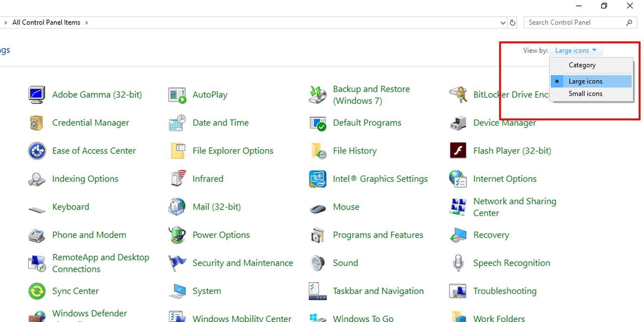Click the File Explorer Options folder icon
This screenshot has height=322, width=644.
[x=178, y=151]
